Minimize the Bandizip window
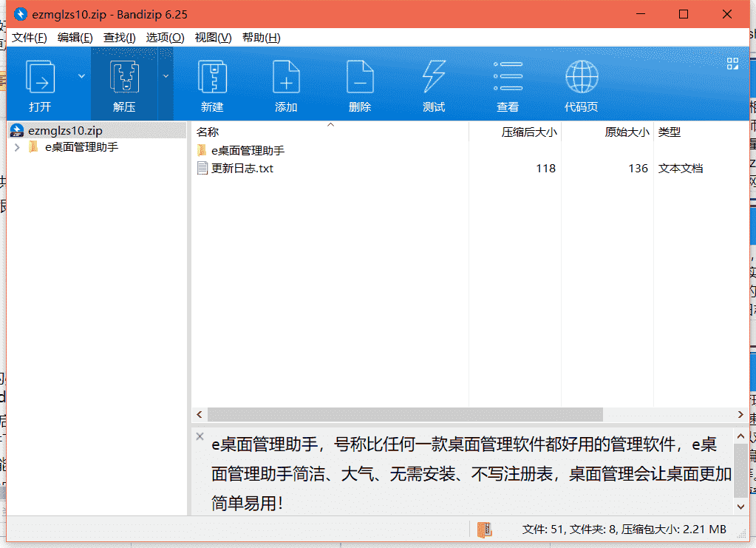 tap(640, 14)
